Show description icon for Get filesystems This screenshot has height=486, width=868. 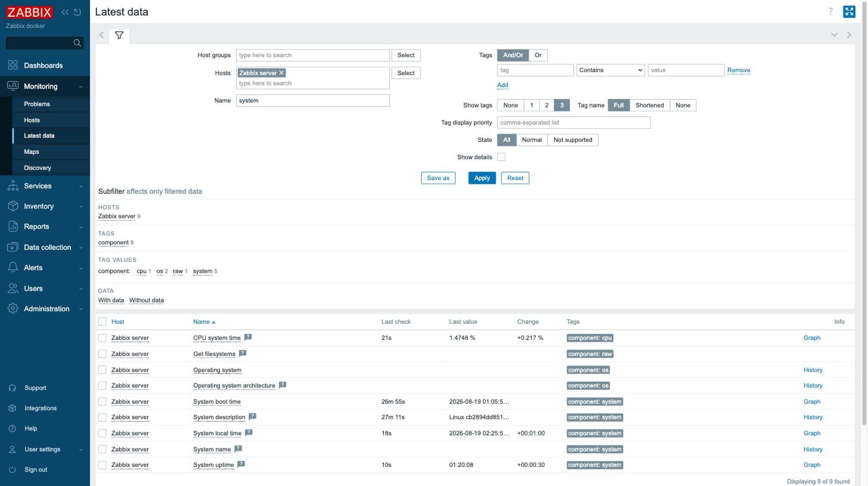click(x=243, y=353)
